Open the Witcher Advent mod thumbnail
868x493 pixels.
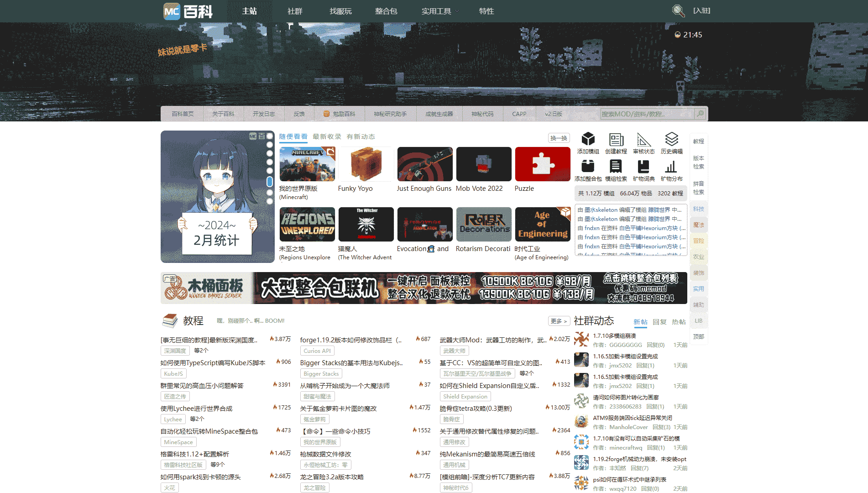[x=366, y=224]
